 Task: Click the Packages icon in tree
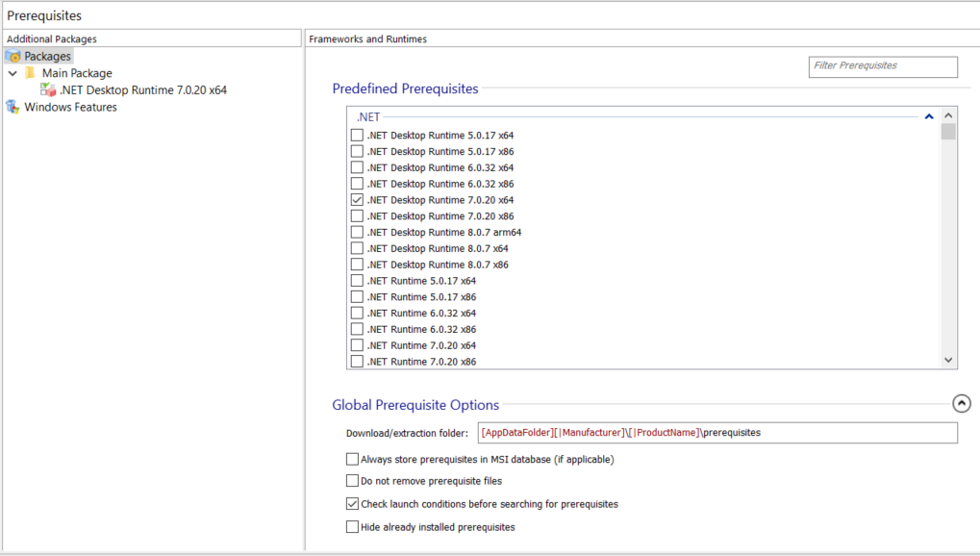coord(13,57)
